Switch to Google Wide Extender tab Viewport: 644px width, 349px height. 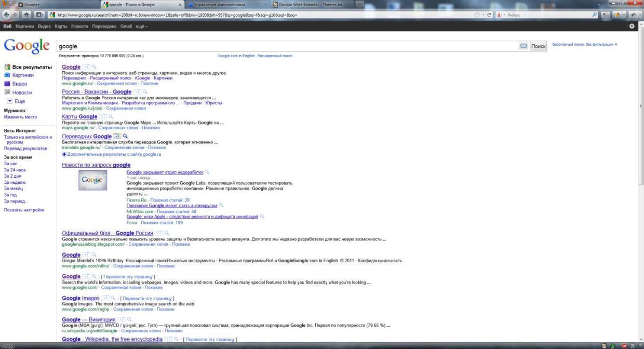coord(313,5)
